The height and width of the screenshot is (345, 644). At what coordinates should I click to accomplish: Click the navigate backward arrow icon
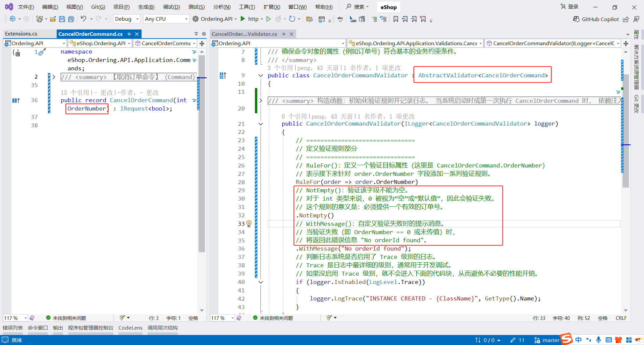[12, 19]
